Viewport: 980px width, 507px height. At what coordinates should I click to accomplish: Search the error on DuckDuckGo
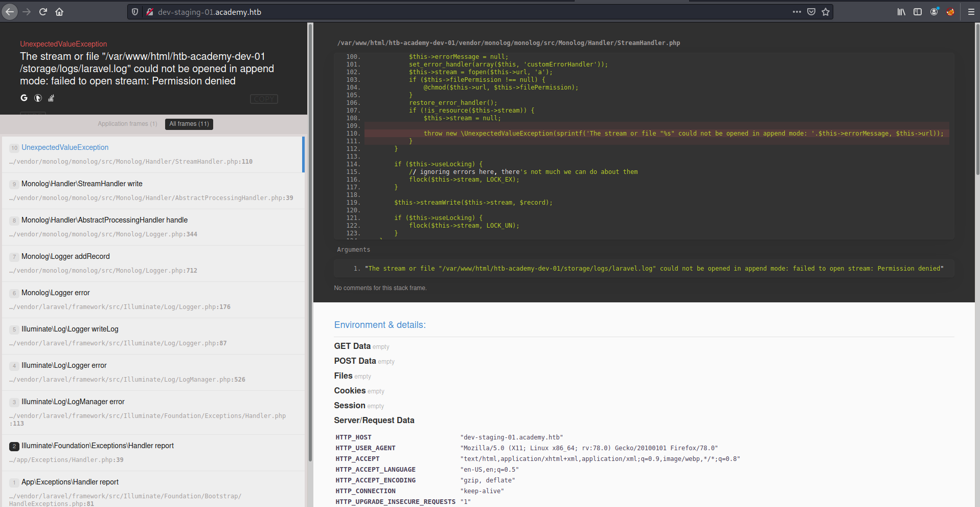(38, 98)
